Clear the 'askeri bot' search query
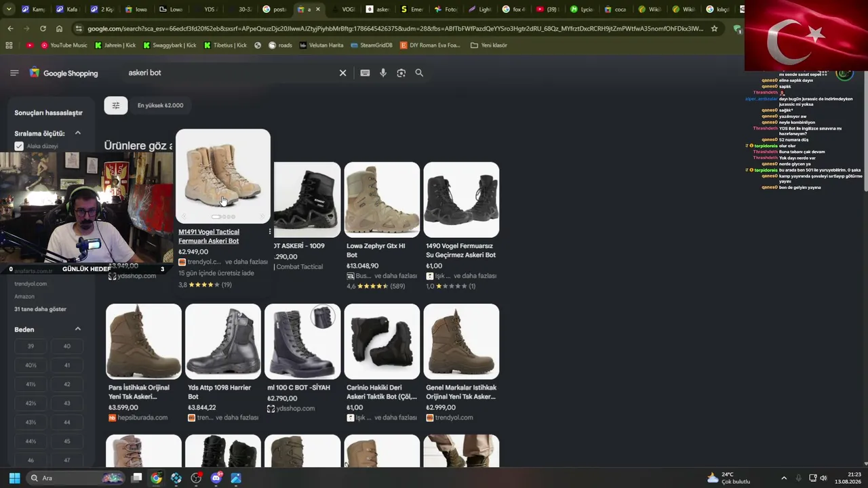Screen dimensions: 868x488 point(342,73)
